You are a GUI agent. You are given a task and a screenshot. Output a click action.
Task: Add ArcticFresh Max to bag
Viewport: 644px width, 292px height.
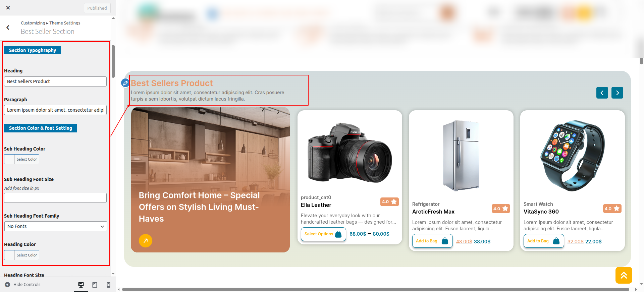tap(432, 241)
